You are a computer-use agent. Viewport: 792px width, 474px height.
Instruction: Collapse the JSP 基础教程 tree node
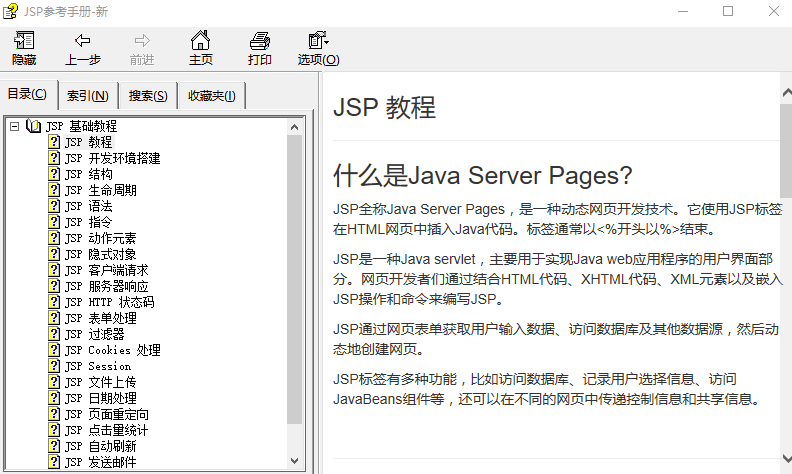click(14, 126)
